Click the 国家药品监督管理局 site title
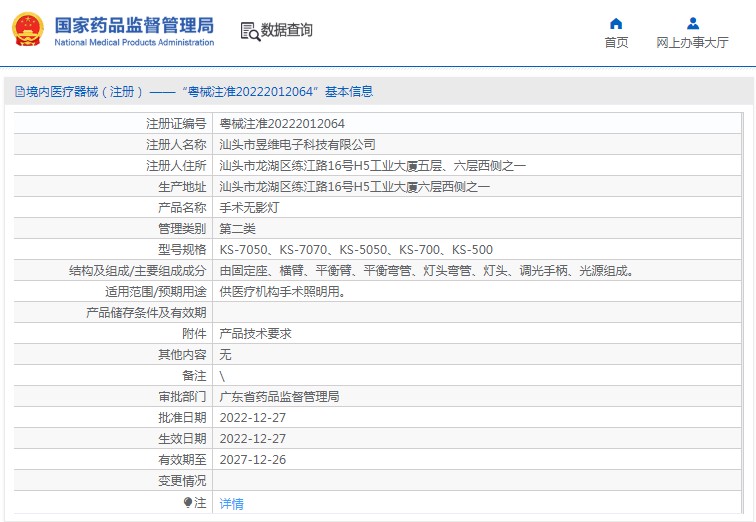This screenshot has width=756, height=522. pyautogui.click(x=134, y=25)
